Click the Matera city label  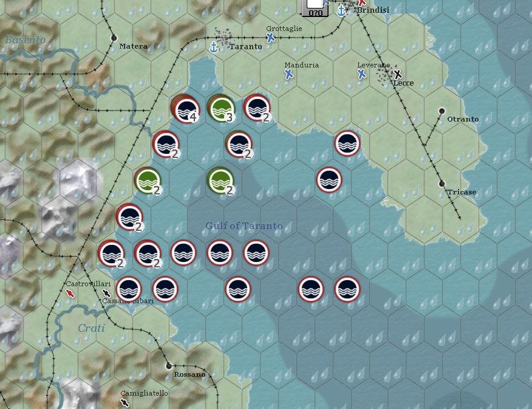click(134, 46)
